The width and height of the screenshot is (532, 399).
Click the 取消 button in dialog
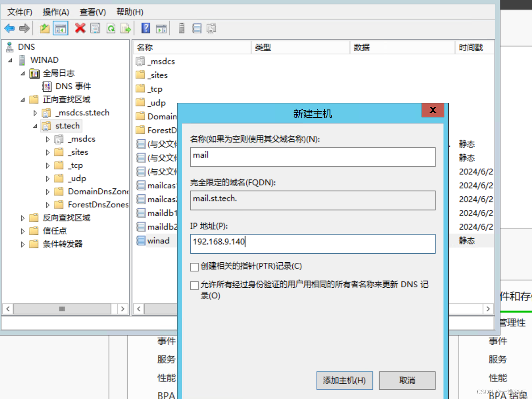click(407, 381)
